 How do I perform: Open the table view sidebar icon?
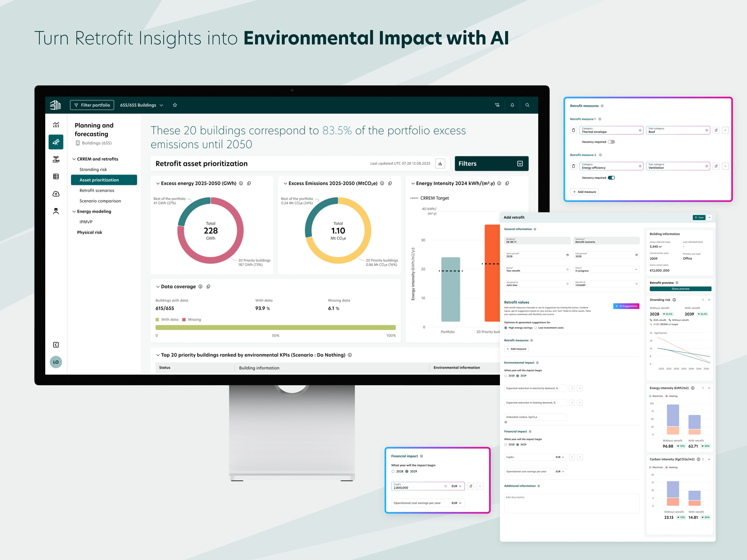(x=56, y=176)
